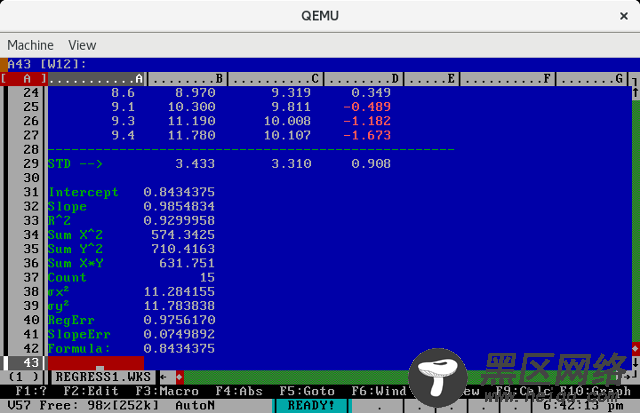Click the SlopeErr value 0.0749892
Image resolution: width=640 pixels, height=413 pixels.
click(179, 334)
